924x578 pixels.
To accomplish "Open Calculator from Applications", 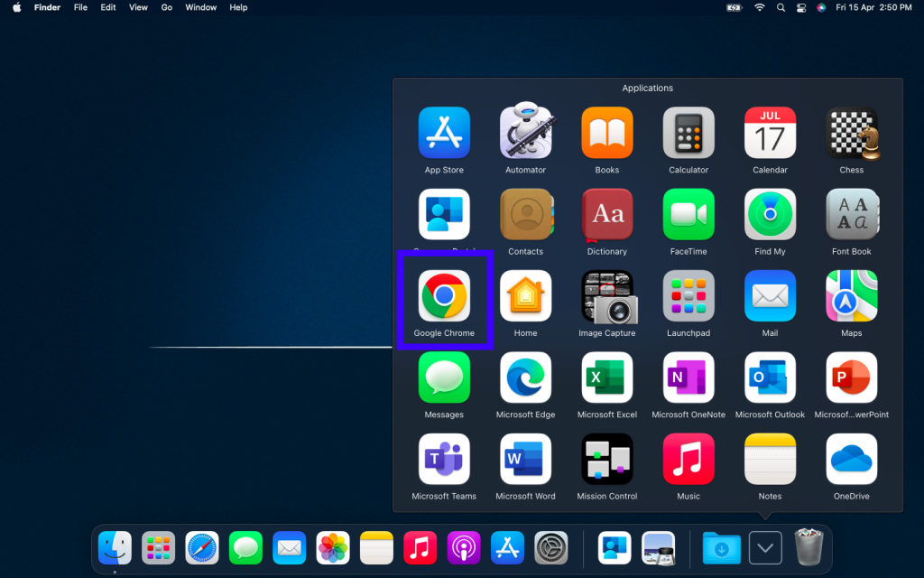I will [688, 133].
